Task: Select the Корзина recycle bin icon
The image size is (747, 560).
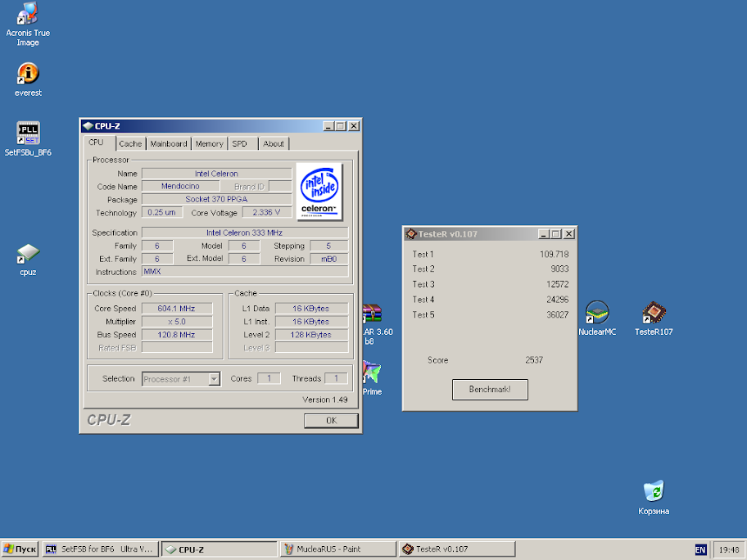Action: 654,498
